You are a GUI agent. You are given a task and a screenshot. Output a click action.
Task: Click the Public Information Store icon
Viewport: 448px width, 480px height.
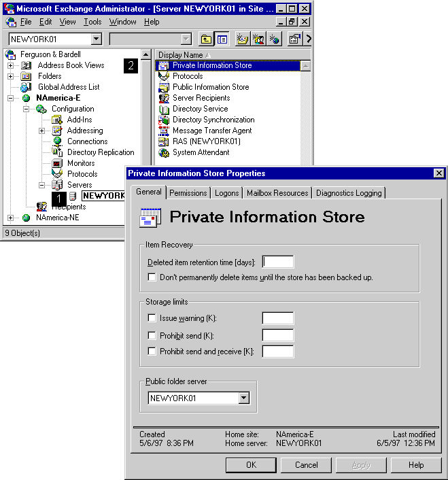(164, 87)
